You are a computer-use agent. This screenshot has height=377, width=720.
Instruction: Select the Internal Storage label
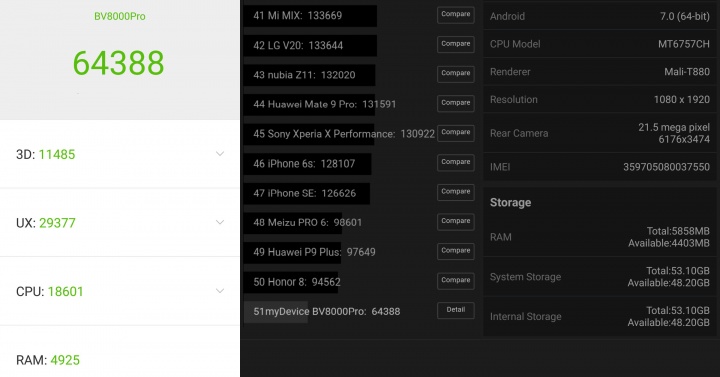pos(525,316)
